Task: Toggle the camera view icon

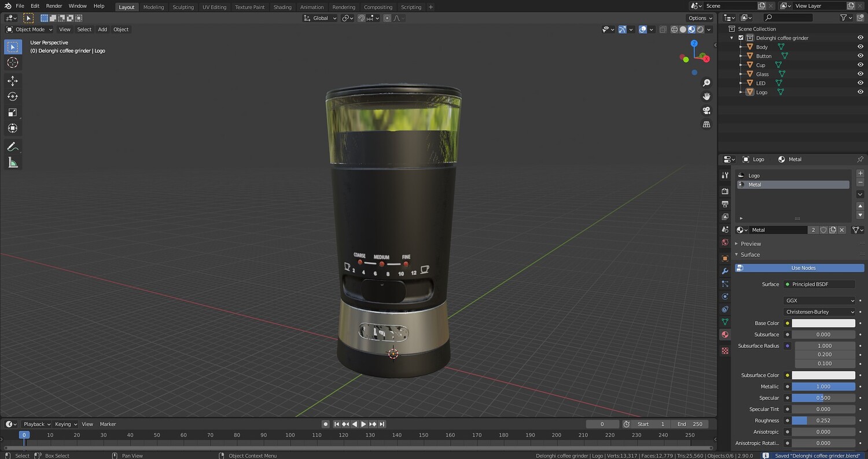Action: coord(707,111)
